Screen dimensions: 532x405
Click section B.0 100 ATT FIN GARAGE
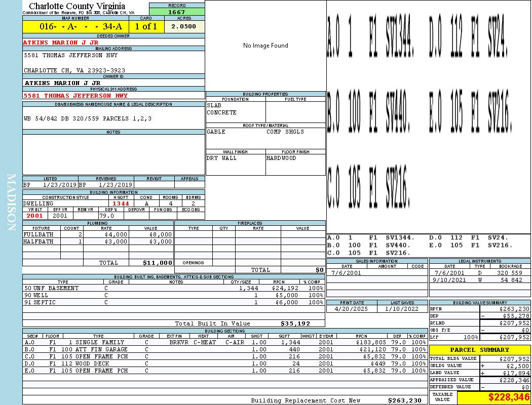tap(225, 349)
